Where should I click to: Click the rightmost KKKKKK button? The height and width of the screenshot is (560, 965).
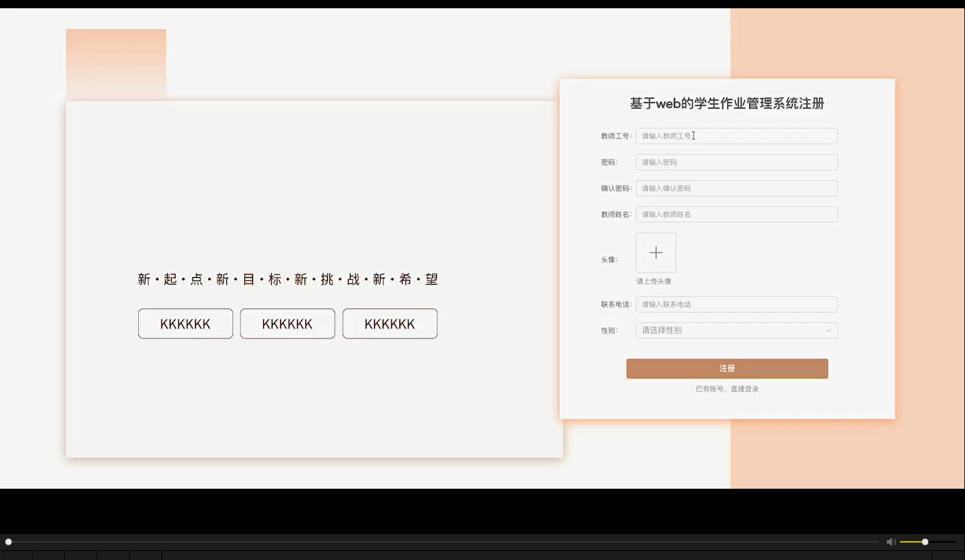pos(390,323)
